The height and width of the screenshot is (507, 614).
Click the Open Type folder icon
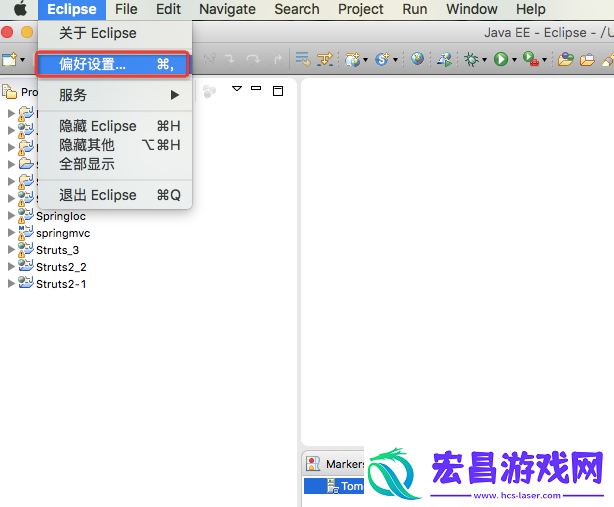(x=566, y=60)
